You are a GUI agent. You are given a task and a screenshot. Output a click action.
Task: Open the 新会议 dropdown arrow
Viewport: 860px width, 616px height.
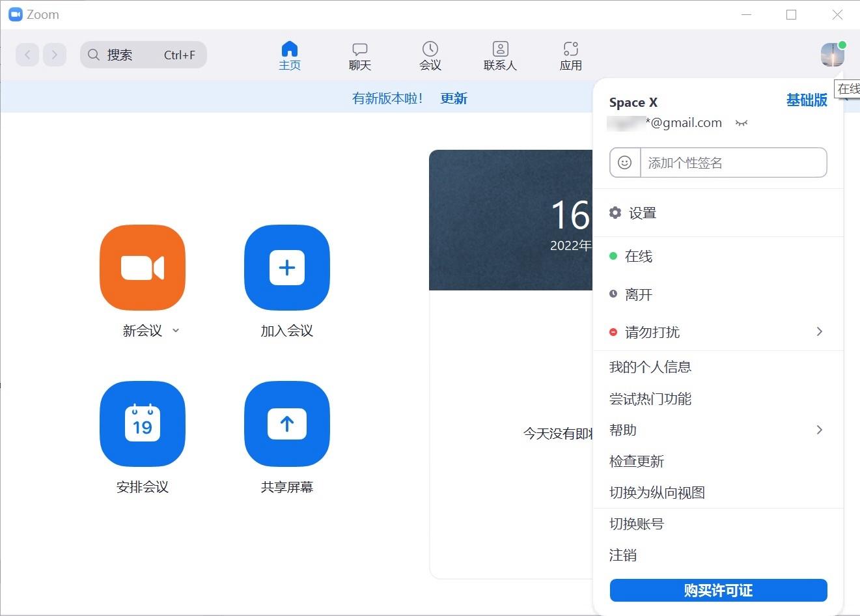tap(175, 330)
